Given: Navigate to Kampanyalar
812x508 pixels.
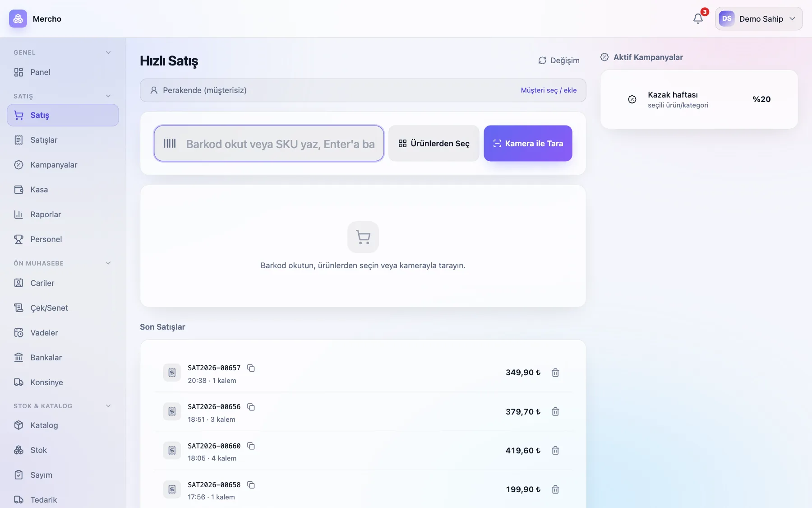Looking at the screenshot, I should 63,165.
